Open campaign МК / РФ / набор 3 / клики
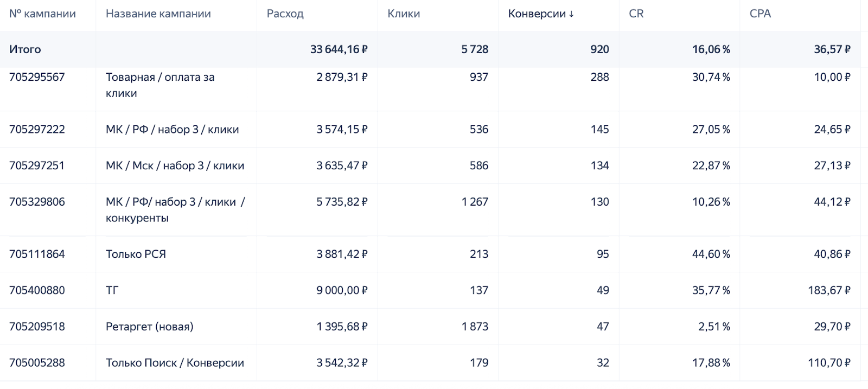 pyautogui.click(x=172, y=129)
